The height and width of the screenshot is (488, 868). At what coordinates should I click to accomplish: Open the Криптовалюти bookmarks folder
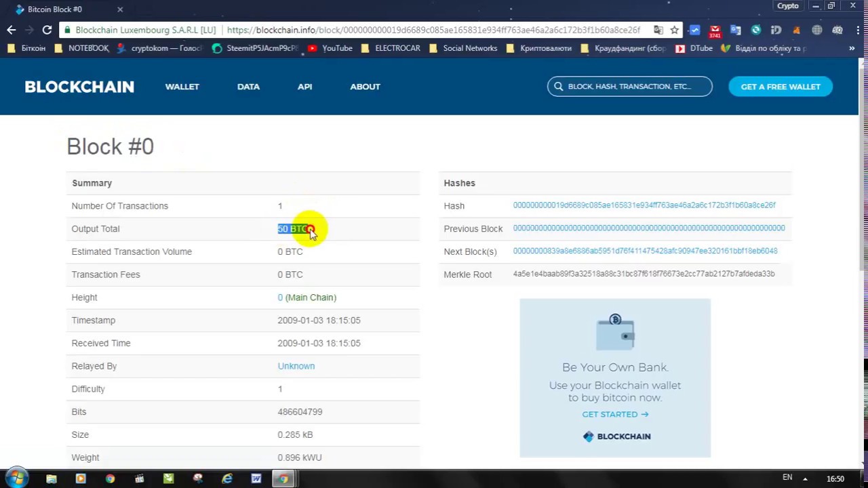(x=538, y=48)
